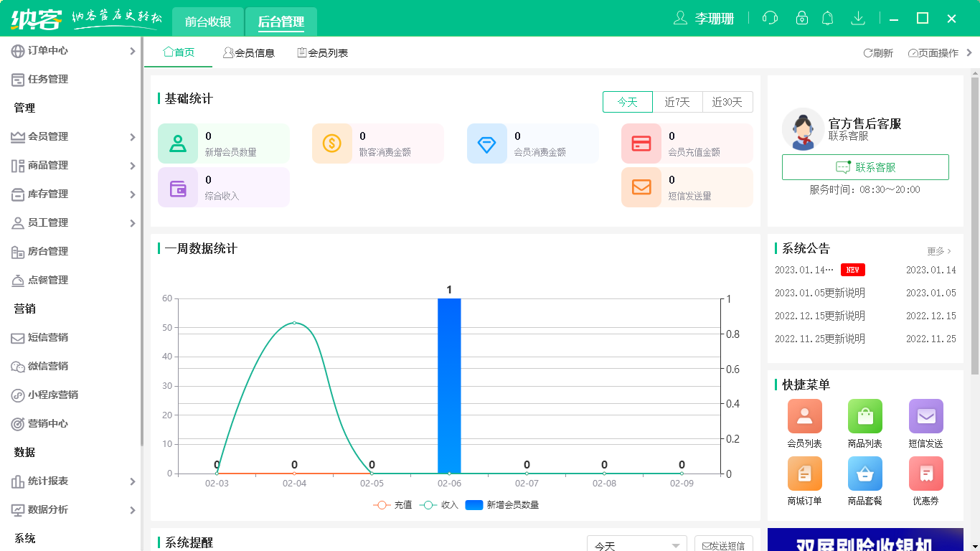Open the 商品列表 quick menu icon
This screenshot has height=551, width=980.
click(x=864, y=416)
